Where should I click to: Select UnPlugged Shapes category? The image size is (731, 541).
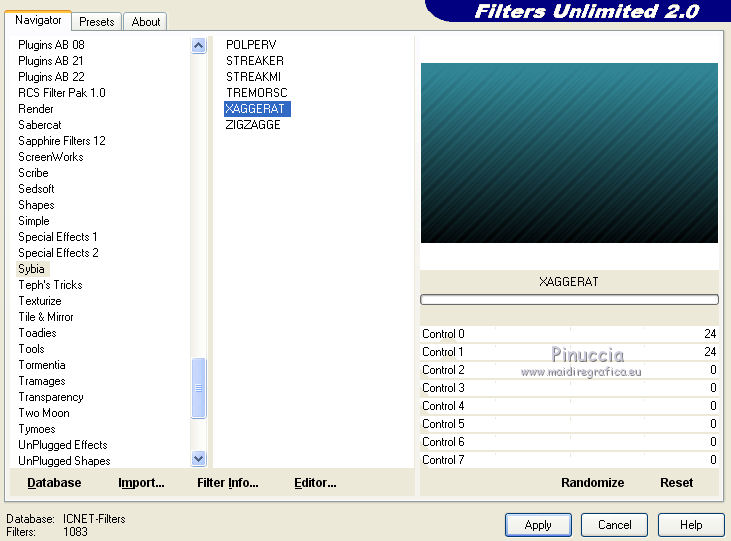tap(64, 461)
